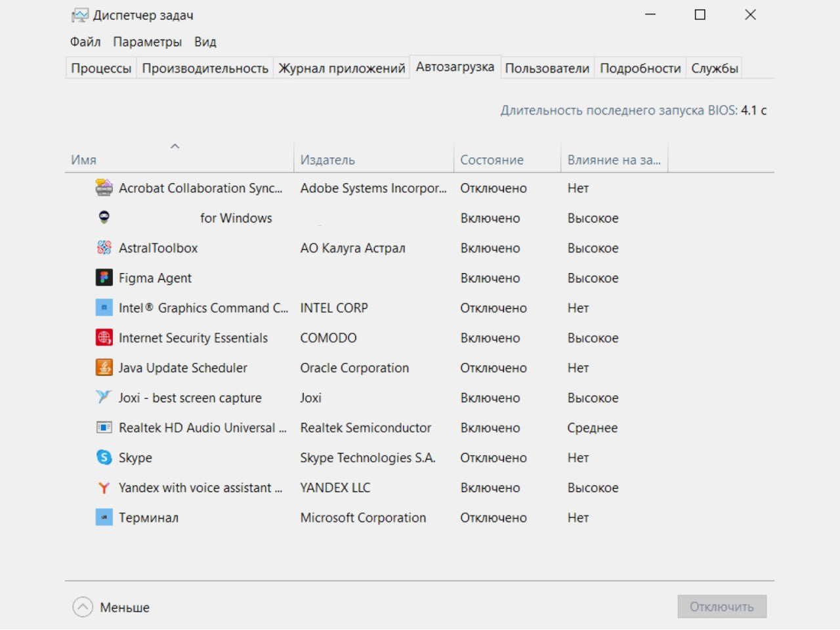Image resolution: width=840 pixels, height=630 pixels.
Task: Switch to the Производительность tab
Action: (205, 68)
